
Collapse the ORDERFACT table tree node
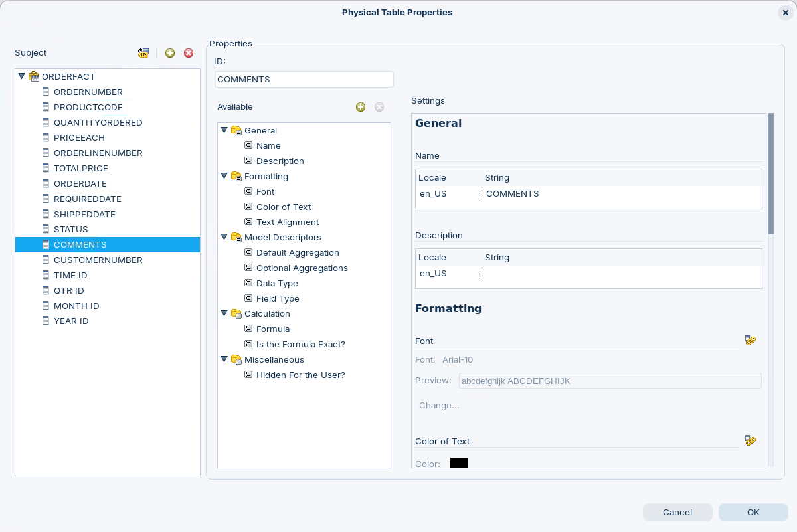22,76
